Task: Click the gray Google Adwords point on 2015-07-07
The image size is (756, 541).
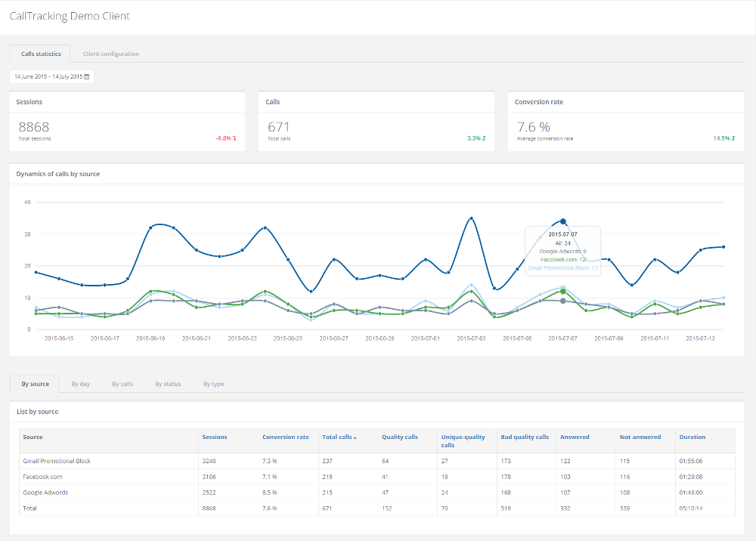Action: point(563,301)
